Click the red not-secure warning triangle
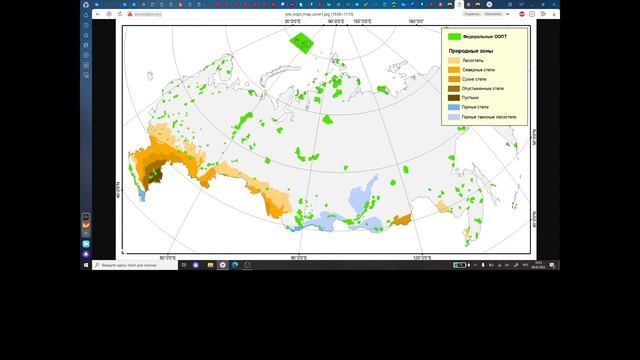Screen dimensions: 640x360 point(130,14)
